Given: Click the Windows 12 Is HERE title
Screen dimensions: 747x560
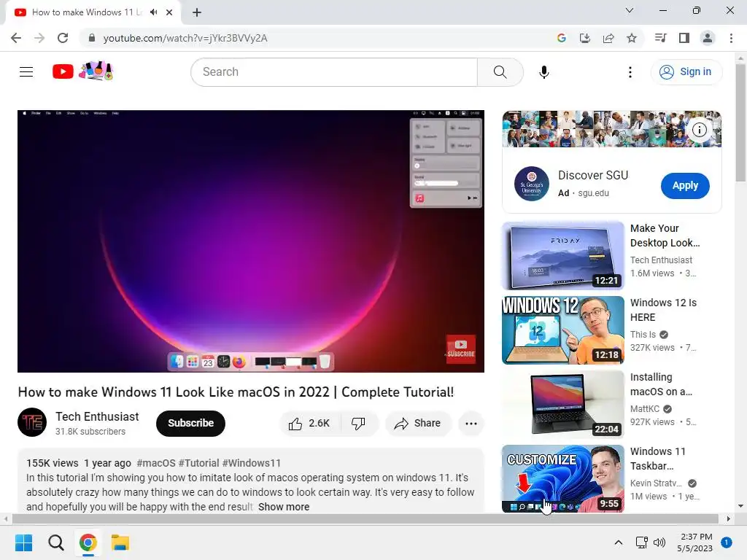Looking at the screenshot, I should coord(664,310).
